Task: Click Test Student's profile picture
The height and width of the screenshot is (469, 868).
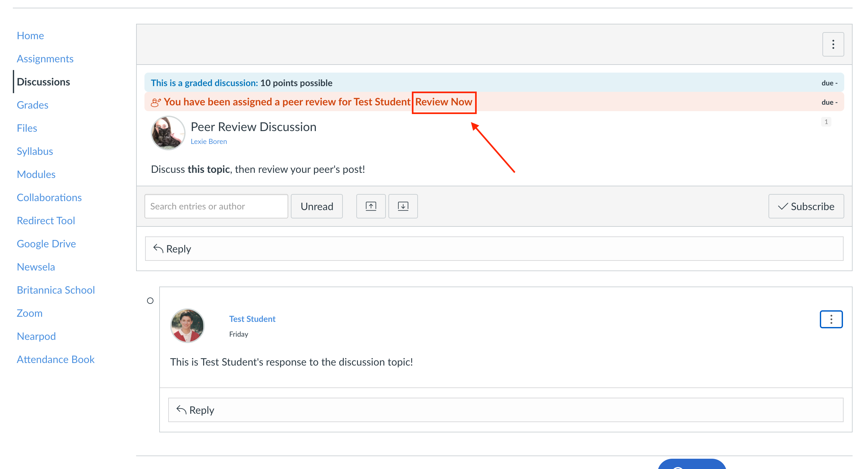Action: click(x=187, y=325)
